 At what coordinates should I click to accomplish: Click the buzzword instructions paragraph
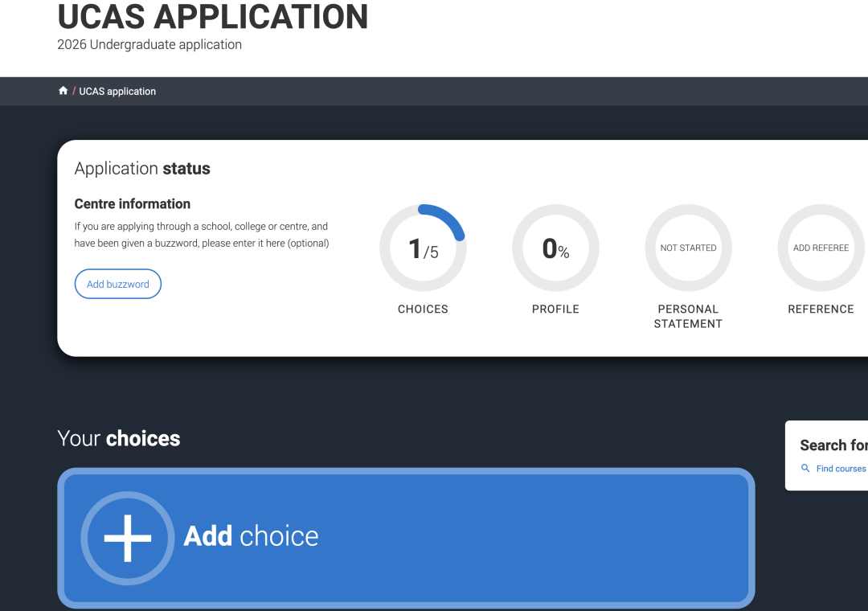coord(202,235)
